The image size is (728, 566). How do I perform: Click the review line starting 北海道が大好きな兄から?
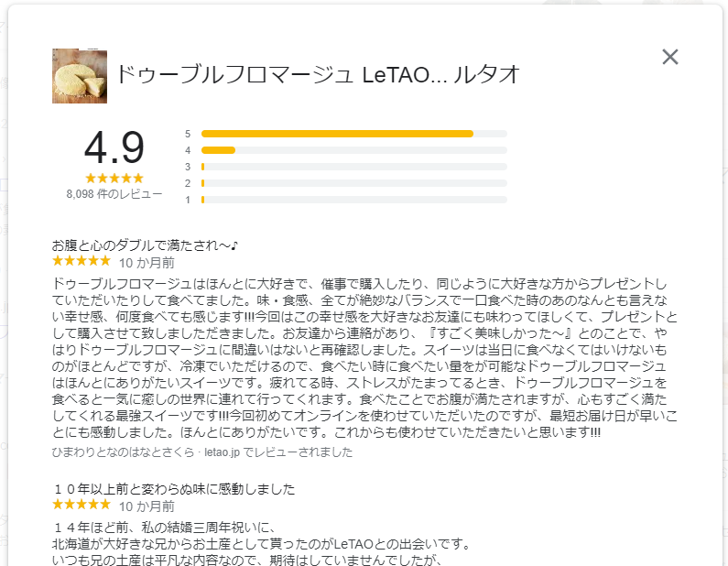[261, 544]
